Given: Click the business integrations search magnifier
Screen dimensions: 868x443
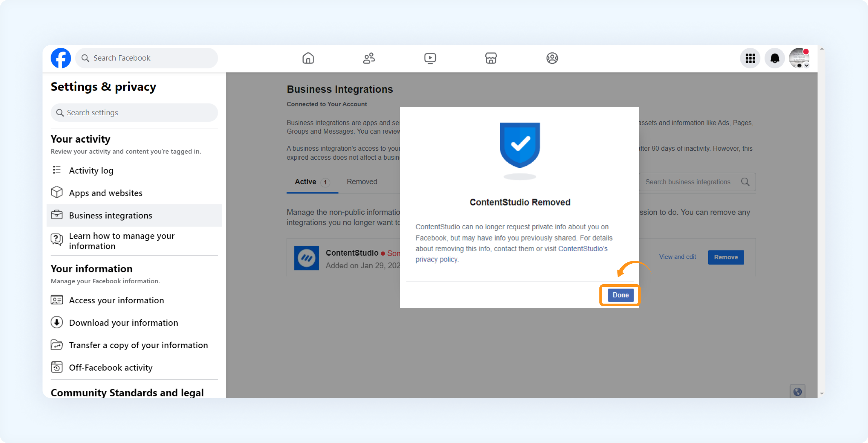Looking at the screenshot, I should click(745, 182).
